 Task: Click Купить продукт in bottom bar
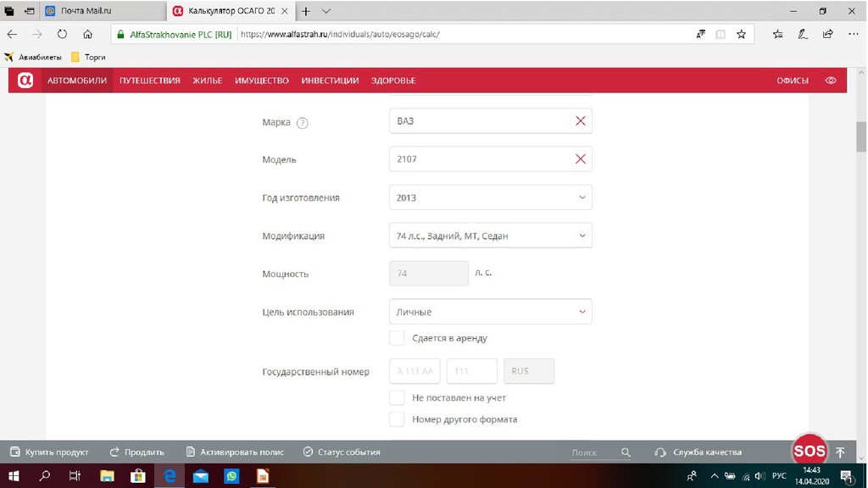[x=49, y=452]
